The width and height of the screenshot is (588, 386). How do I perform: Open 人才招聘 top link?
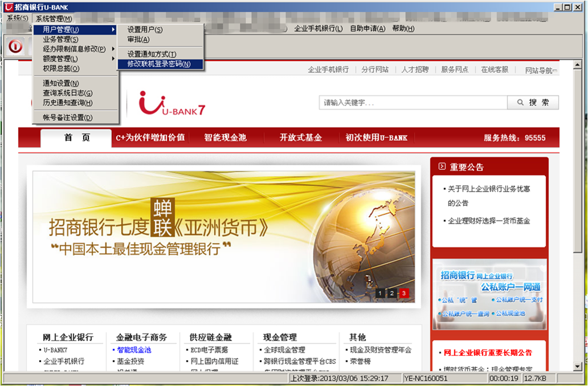[x=415, y=70]
